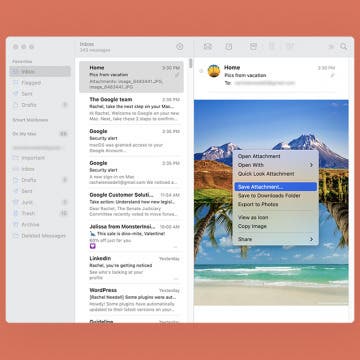Choose Export to Photos
This screenshot has width=360, height=360.
(275, 204)
